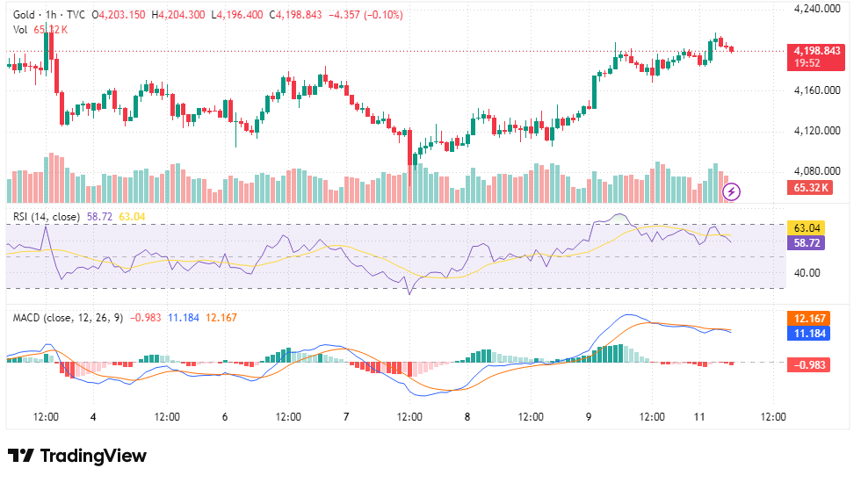
Task: Click the purple RSI legend value 58.72
Action: (x=99, y=217)
